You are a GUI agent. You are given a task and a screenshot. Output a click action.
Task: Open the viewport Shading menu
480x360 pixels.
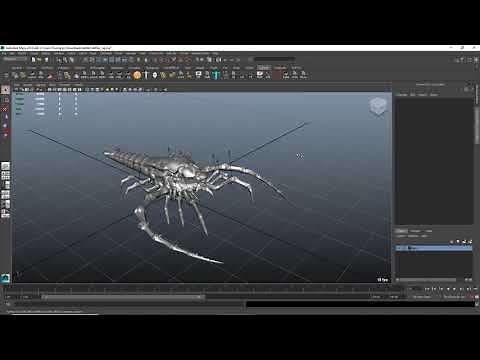(x=28, y=85)
